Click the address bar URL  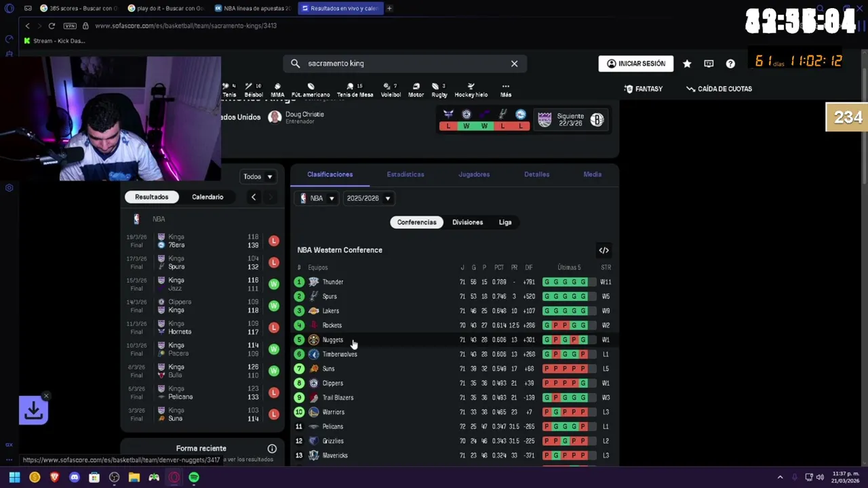[186, 26]
